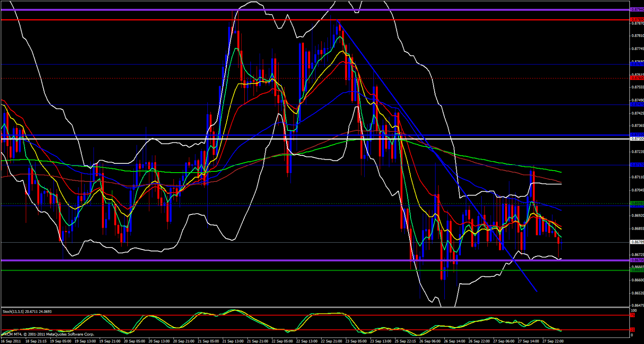
Task: Select the green price tag below 0.86700
Action: pyautogui.click(x=637, y=270)
